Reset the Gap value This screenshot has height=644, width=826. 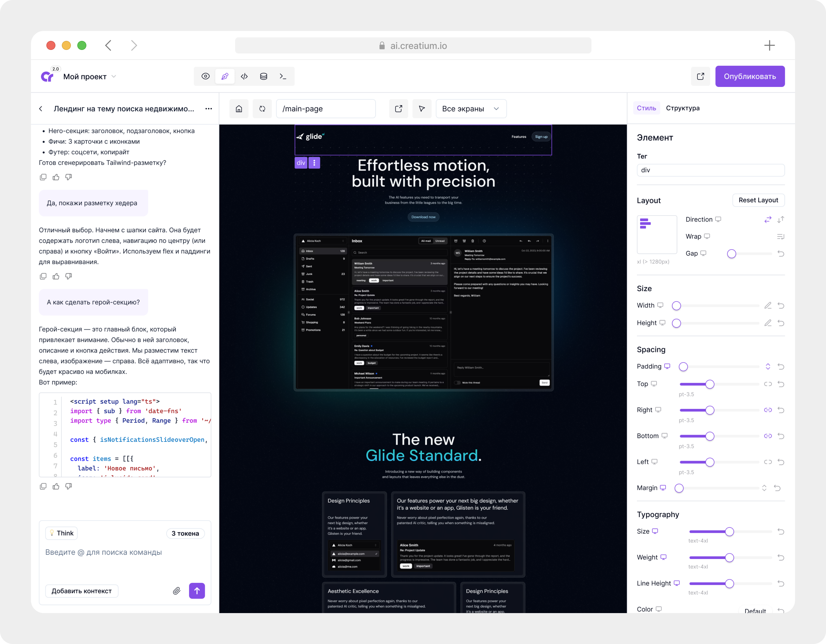pyautogui.click(x=781, y=254)
